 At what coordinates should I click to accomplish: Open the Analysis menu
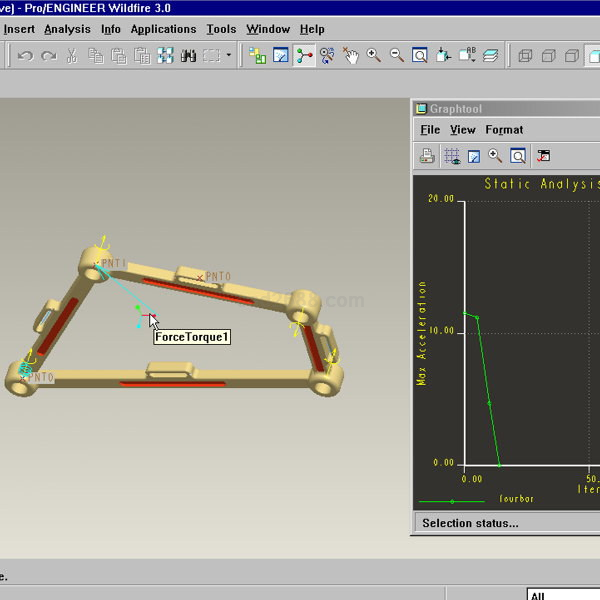(x=67, y=29)
